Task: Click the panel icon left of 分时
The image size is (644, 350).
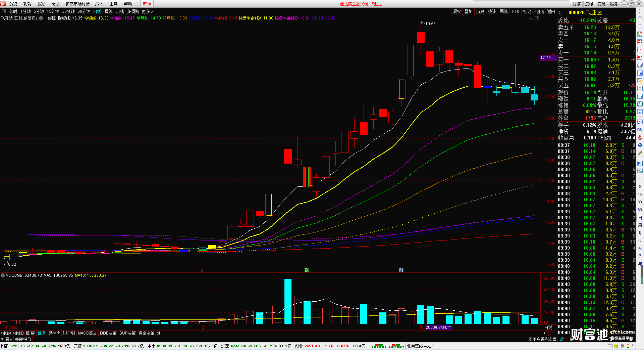Action: click(4, 11)
